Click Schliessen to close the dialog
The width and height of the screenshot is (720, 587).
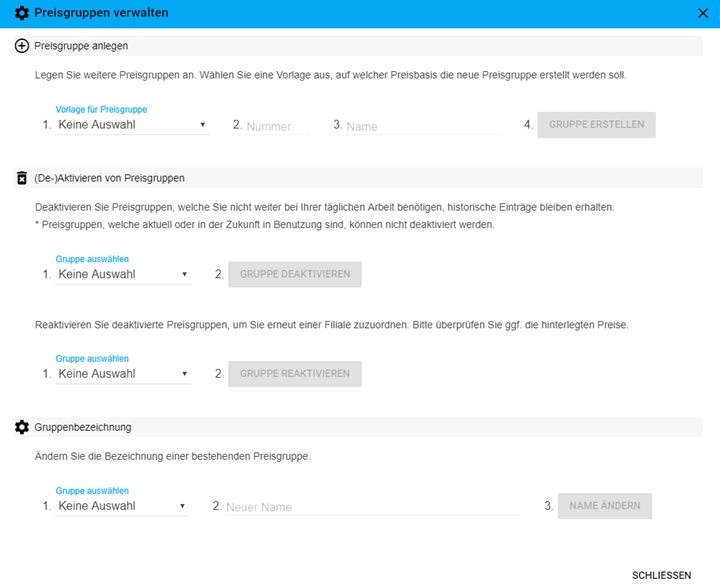tap(661, 575)
